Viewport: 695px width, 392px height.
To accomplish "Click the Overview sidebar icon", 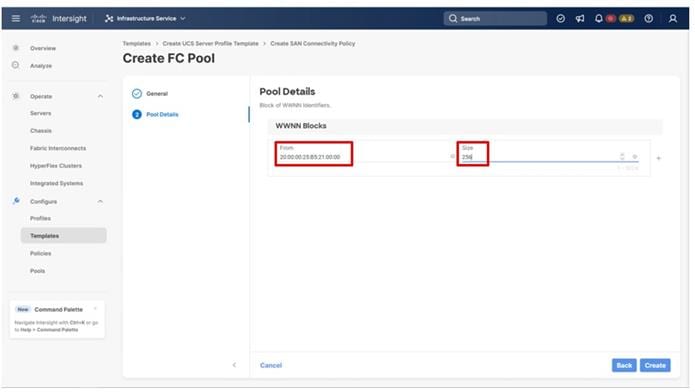I will click(16, 47).
